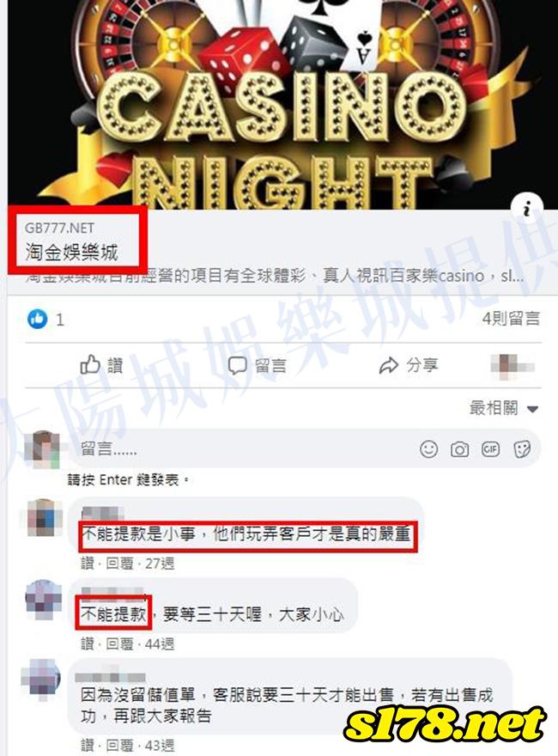Expand the 最相關 sort dropdown

pyautogui.click(x=504, y=409)
